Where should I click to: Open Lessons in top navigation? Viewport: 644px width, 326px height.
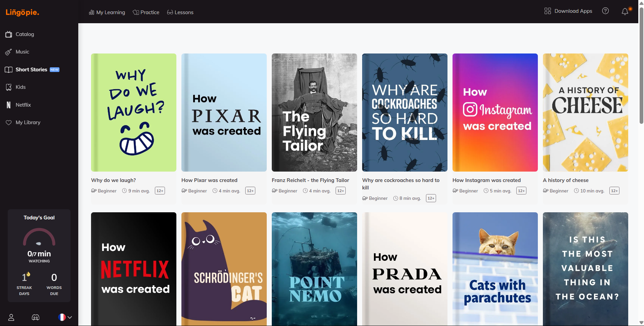(x=180, y=12)
